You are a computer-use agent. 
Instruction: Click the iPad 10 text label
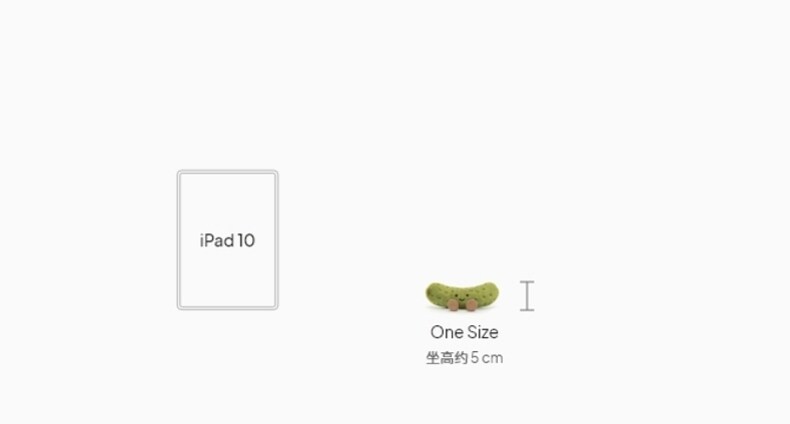pos(227,240)
